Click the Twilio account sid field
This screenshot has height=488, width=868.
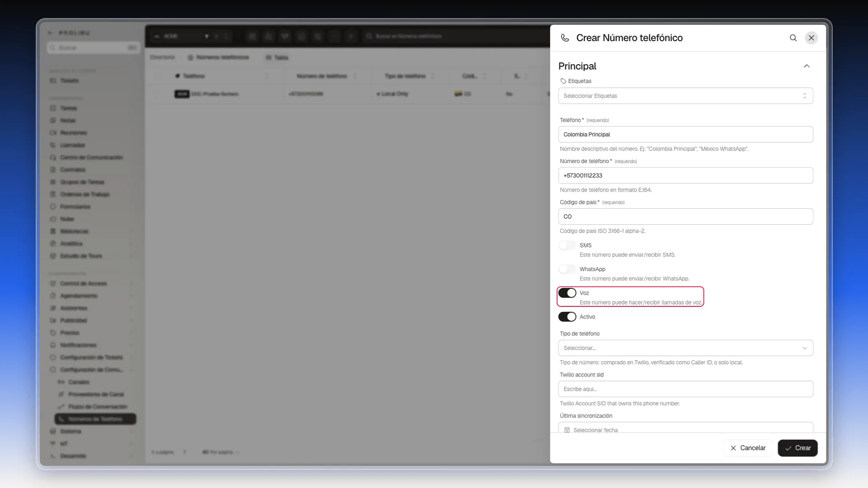click(685, 389)
